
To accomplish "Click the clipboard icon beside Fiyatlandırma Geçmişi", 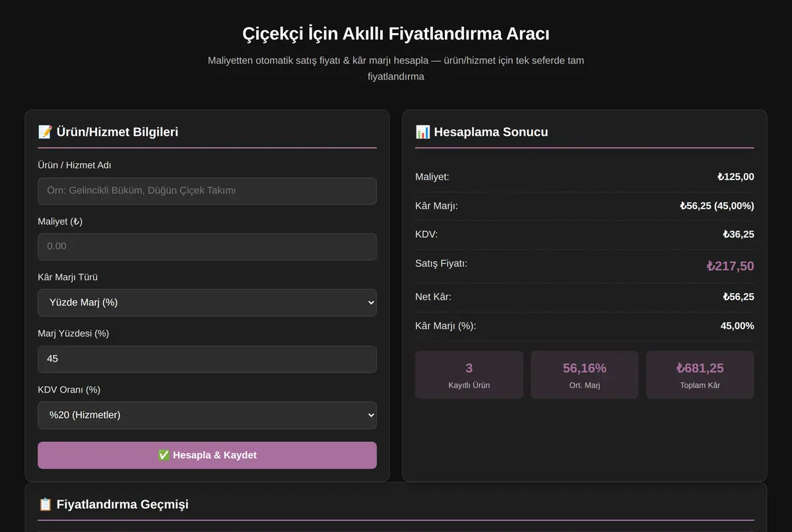I will 45,504.
